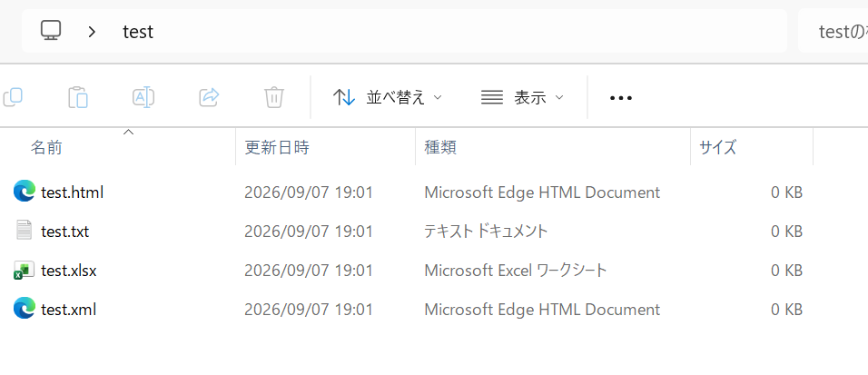This screenshot has height=375, width=868.
Task: Click the Excel icon beside test.xlsx
Action: click(x=24, y=271)
